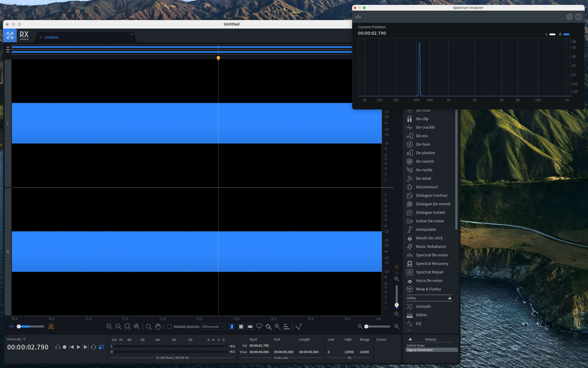This screenshot has width=588, height=368.
Task: Enable the Instant process checkbox
Action: [169, 326]
